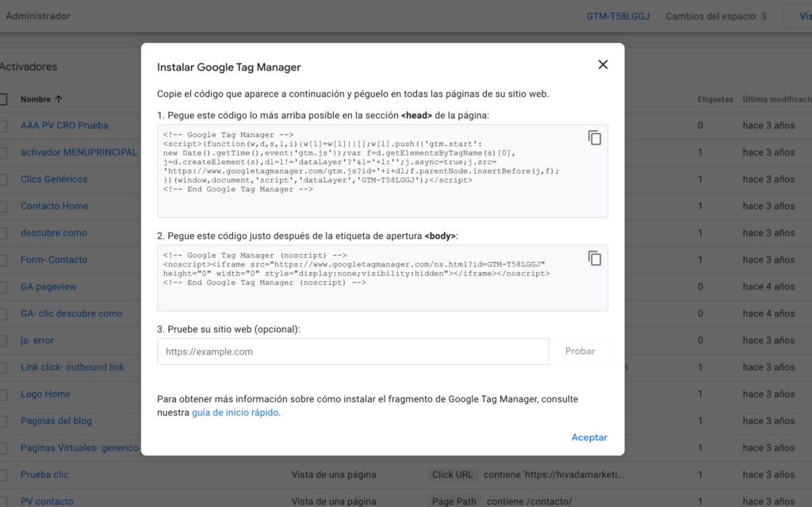812x507 pixels.
Task: Open the AAA PV CRO Prueba trigger
Action: pyautogui.click(x=64, y=125)
